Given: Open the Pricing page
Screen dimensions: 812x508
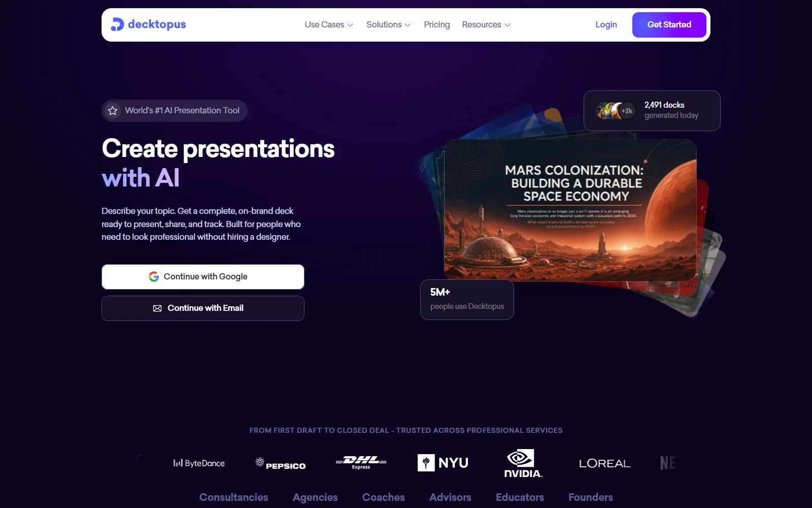Looking at the screenshot, I should pyautogui.click(x=437, y=25).
